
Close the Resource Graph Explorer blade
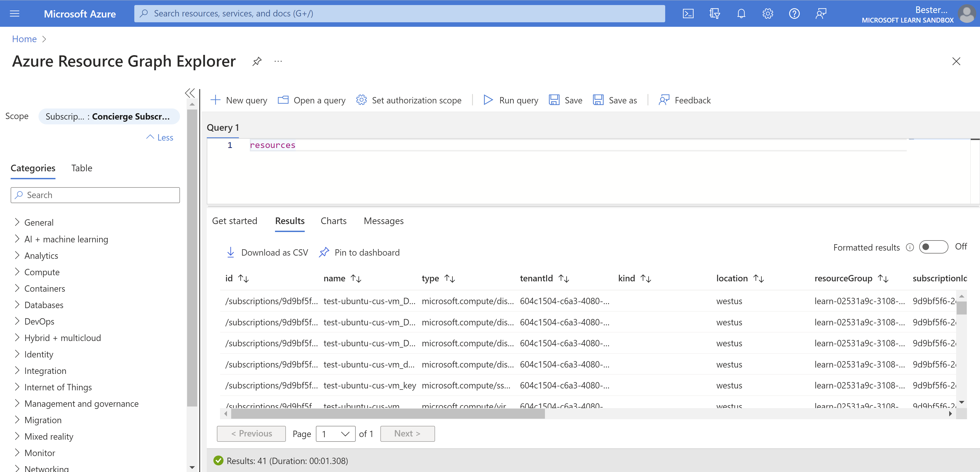956,61
